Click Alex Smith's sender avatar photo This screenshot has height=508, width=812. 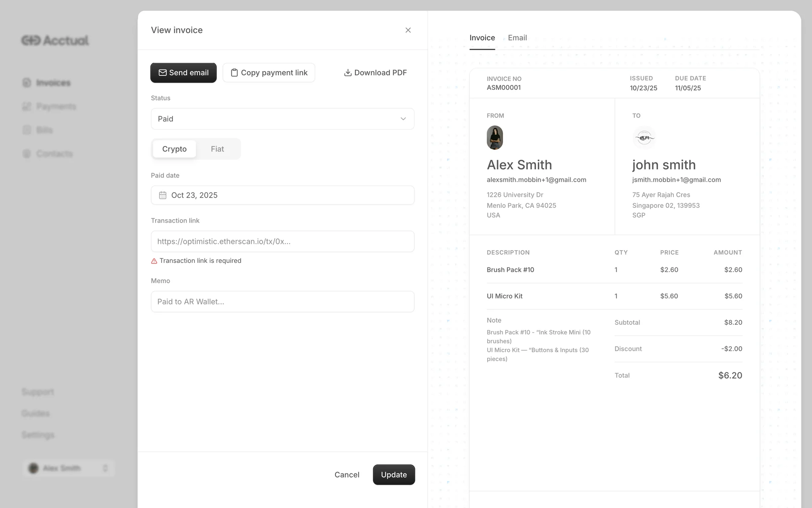coord(494,138)
